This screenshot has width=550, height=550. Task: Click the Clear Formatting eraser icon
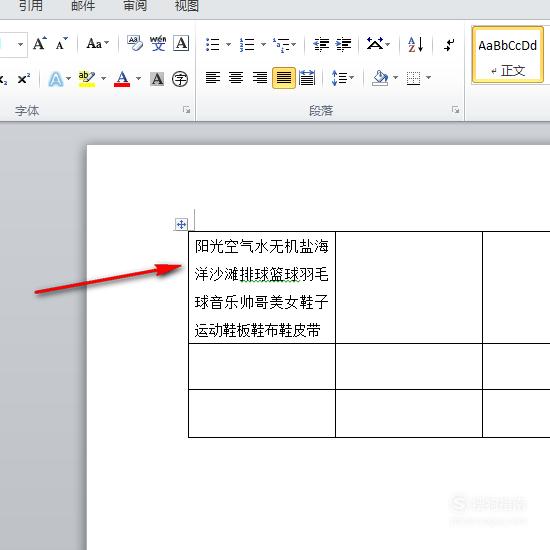[x=135, y=44]
